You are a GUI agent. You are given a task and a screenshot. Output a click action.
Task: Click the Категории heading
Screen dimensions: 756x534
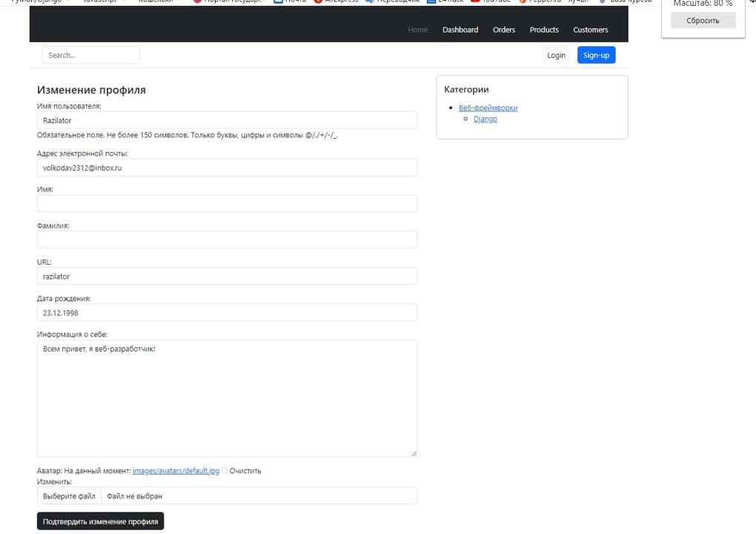point(466,89)
